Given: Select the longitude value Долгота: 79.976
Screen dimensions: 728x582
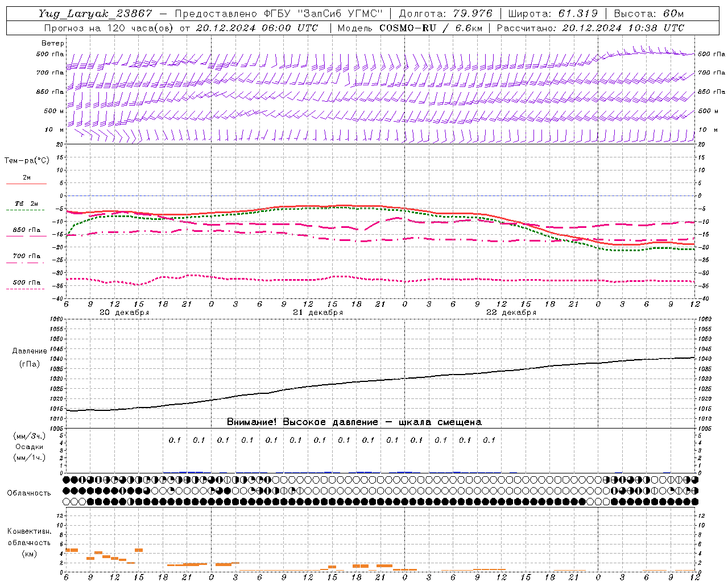Looking at the screenshot, I should [x=446, y=14].
